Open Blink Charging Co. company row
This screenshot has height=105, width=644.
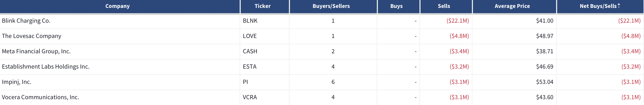tap(26, 21)
